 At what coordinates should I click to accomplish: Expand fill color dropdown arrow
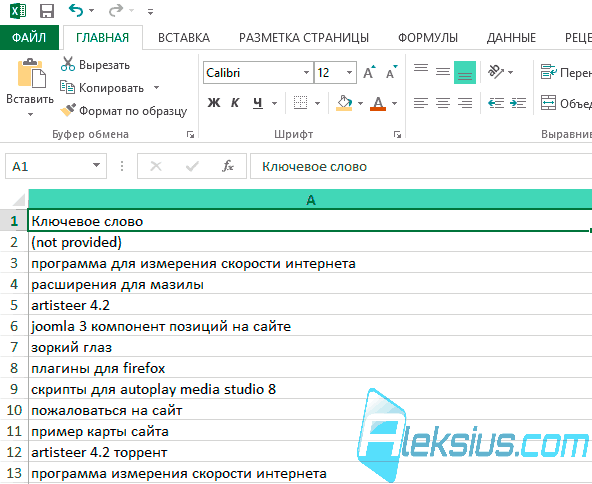(360, 103)
